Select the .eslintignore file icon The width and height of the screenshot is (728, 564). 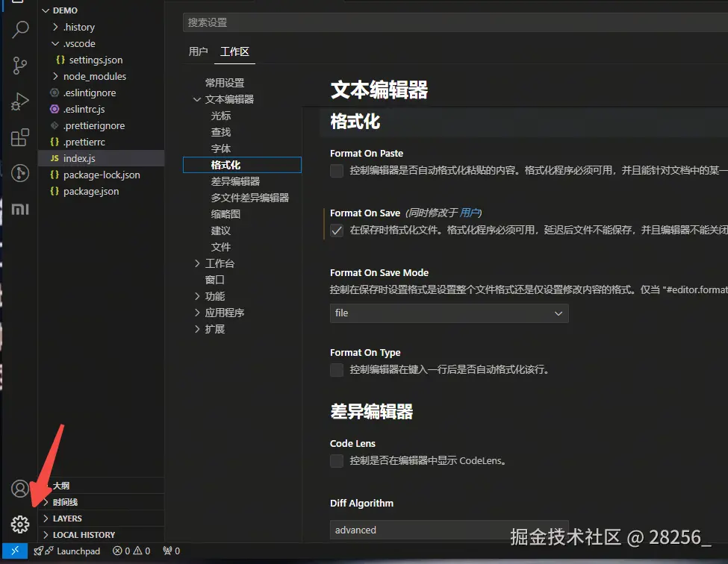click(x=55, y=93)
